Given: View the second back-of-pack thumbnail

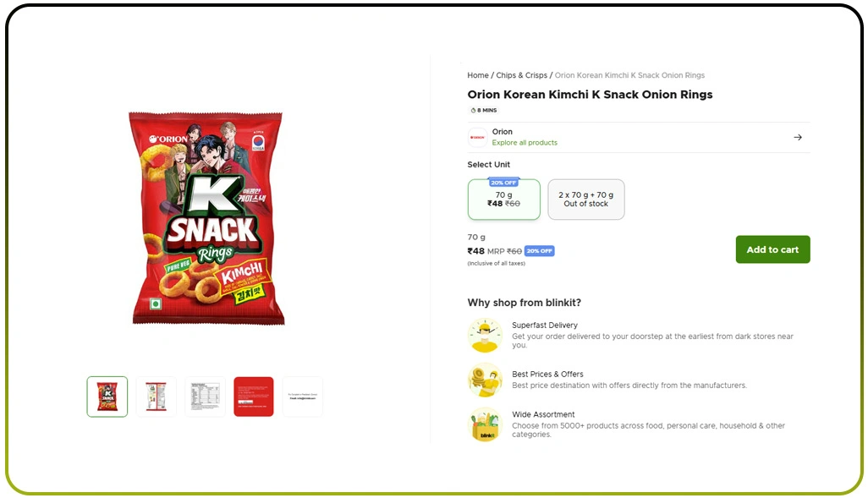Looking at the screenshot, I should [x=157, y=397].
